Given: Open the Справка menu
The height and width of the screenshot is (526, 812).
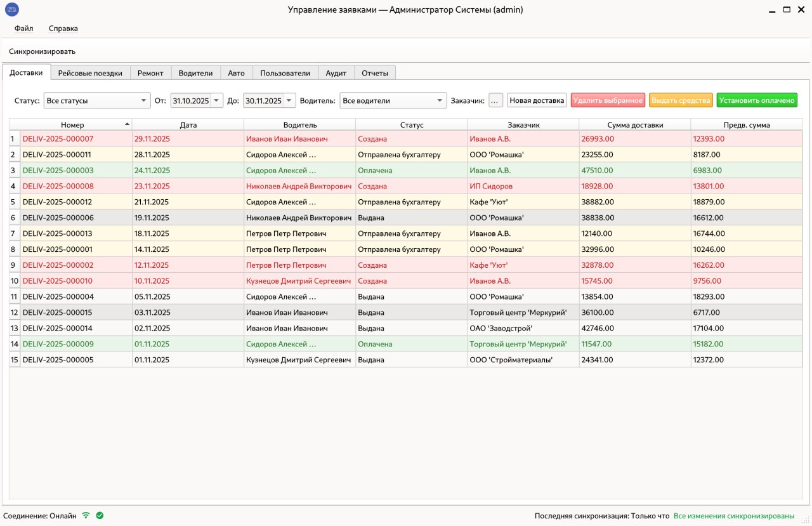Looking at the screenshot, I should click(x=63, y=29).
